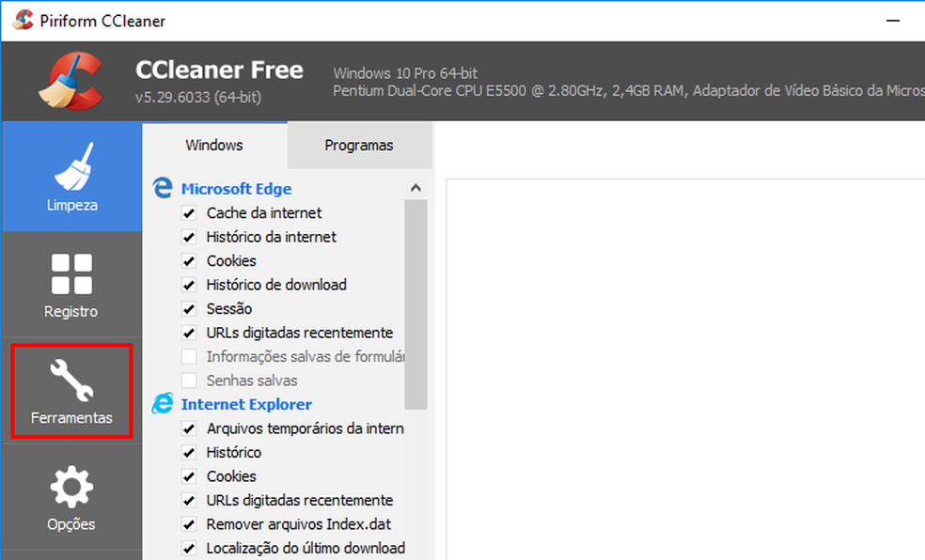This screenshot has height=560, width=925.
Task: Switch to the Programas tab
Action: point(359,145)
